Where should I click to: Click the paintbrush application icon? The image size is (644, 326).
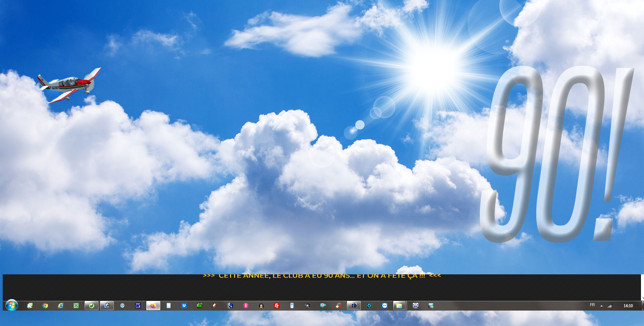pyautogui.click(x=215, y=306)
